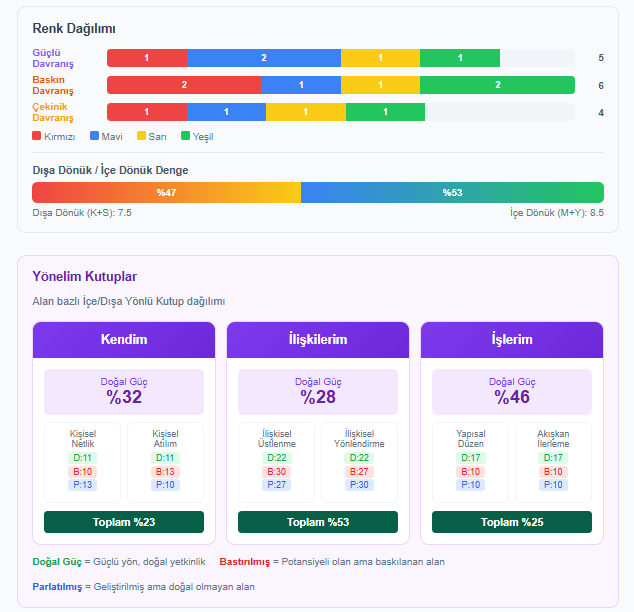The height and width of the screenshot is (612, 634).
Task: Click the %53 İçe Dönük bar section
Action: point(452,192)
